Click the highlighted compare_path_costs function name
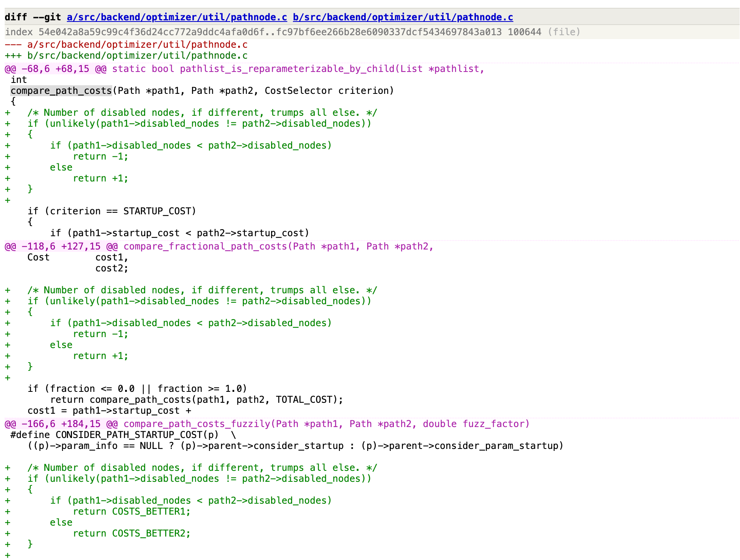This screenshot has width=740, height=560. tap(61, 91)
